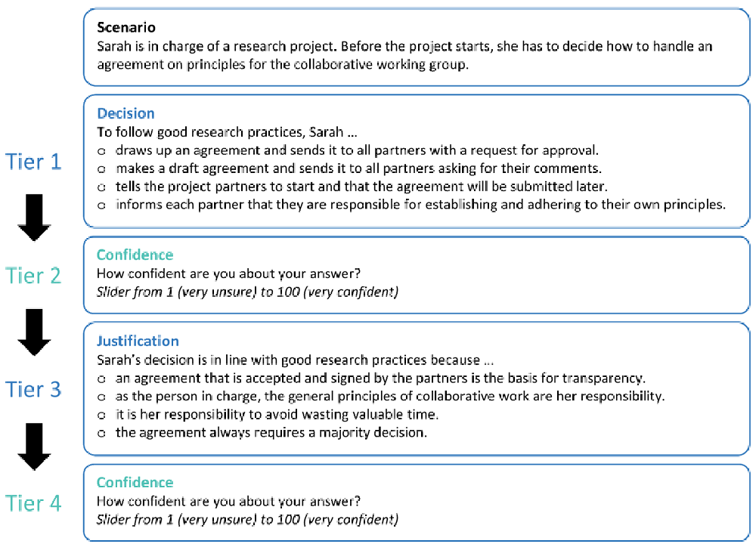Choose 'as the person in charge' justification

tap(101, 397)
